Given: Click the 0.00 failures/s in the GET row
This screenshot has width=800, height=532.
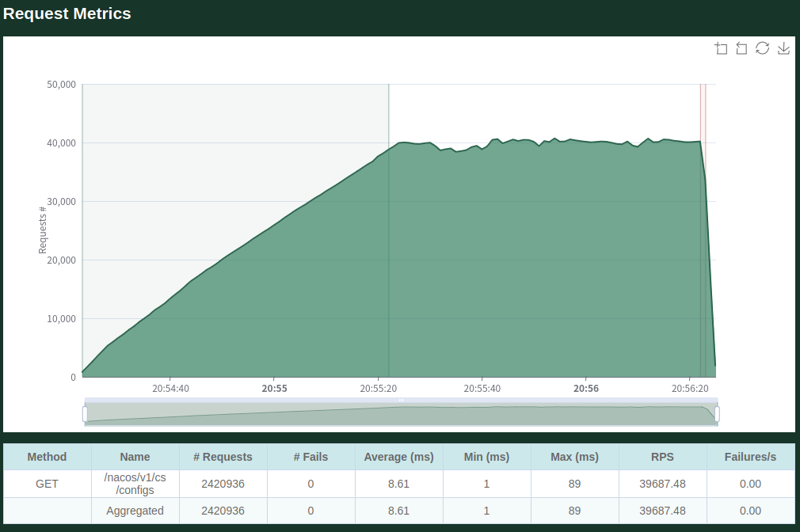Looking at the screenshot, I should 751,484.
